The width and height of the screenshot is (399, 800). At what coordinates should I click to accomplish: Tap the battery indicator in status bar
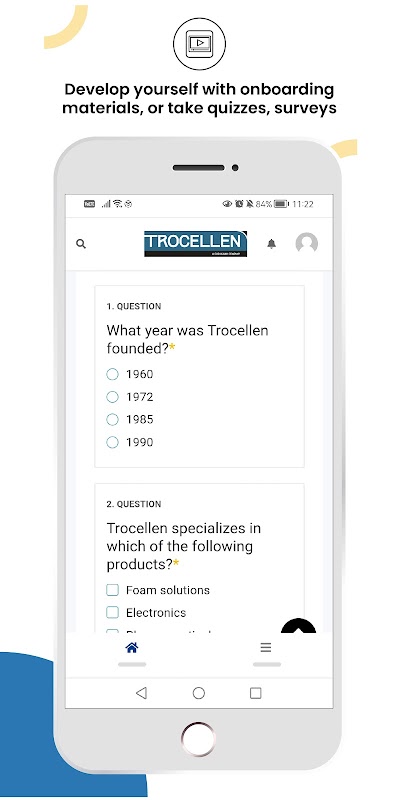coord(281,204)
